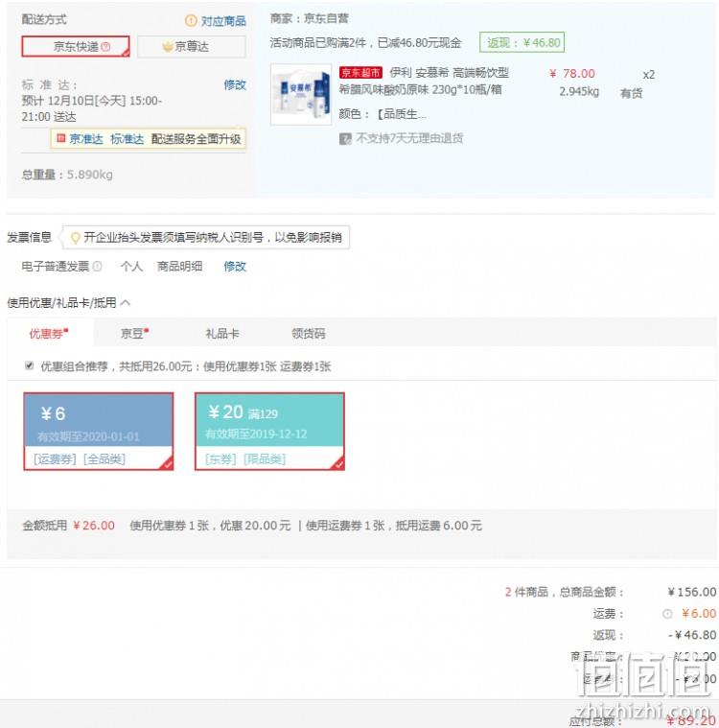This screenshot has width=719, height=728.
Task: Click info icon beside 电子普通发票
Action: [x=97, y=267]
